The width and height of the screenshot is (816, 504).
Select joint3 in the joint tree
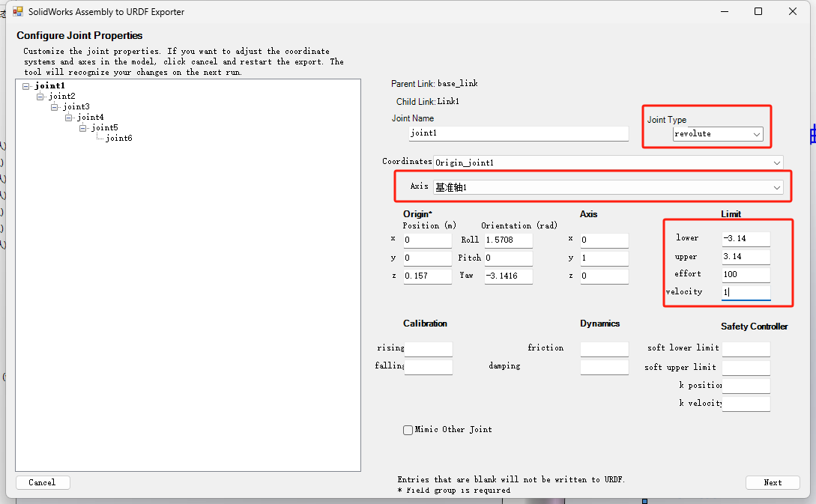(x=76, y=106)
